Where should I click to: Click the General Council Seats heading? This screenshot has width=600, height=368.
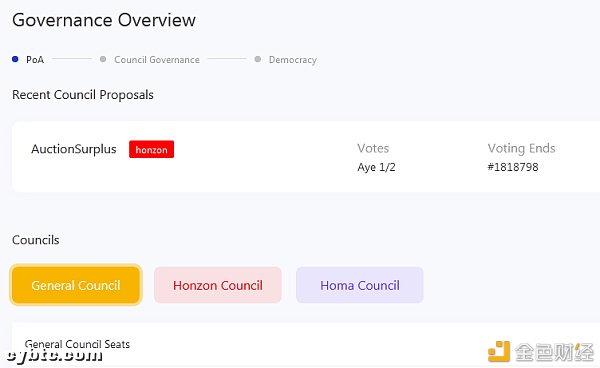click(77, 344)
